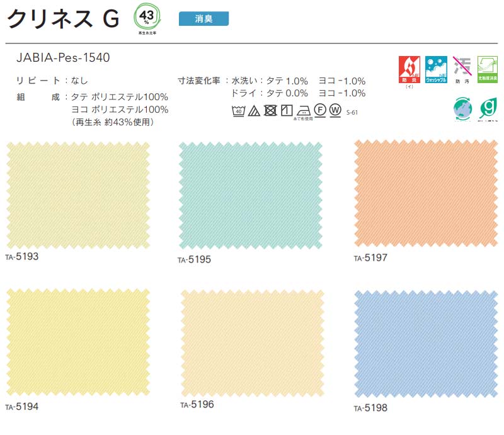Click the red flame-retardant (防炎) icon
This screenshot has height=435, width=504.
pos(410,67)
